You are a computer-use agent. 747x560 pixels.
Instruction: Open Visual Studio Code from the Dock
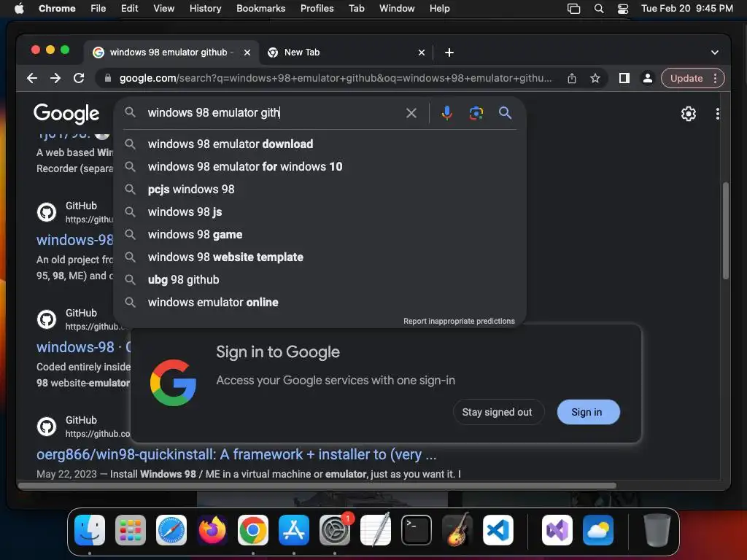point(498,530)
